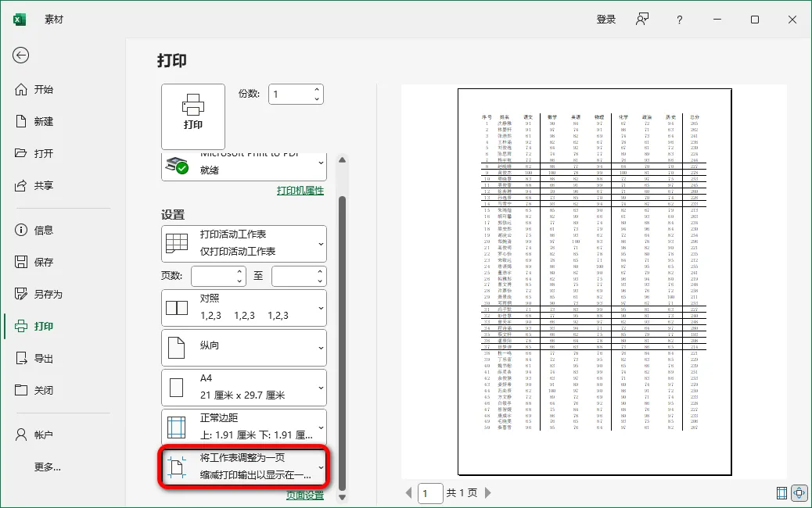
Task: Click the 份数 copies input field
Action: (290, 94)
